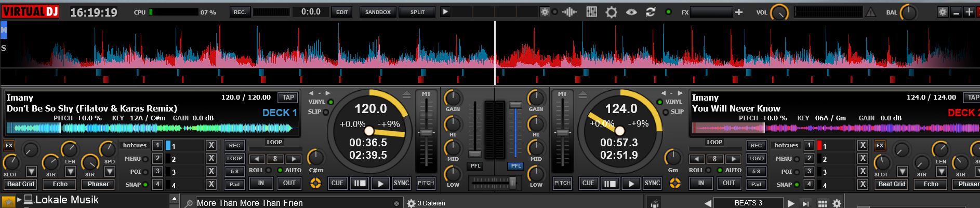The height and width of the screenshot is (208, 980).
Task: Click the master VOL knob
Action: (x=779, y=12)
